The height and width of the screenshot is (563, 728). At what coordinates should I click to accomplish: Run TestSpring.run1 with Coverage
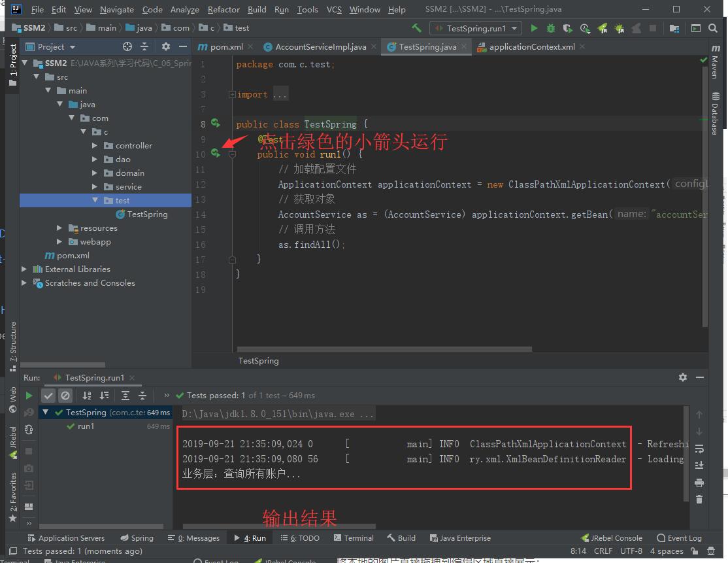tap(566, 29)
